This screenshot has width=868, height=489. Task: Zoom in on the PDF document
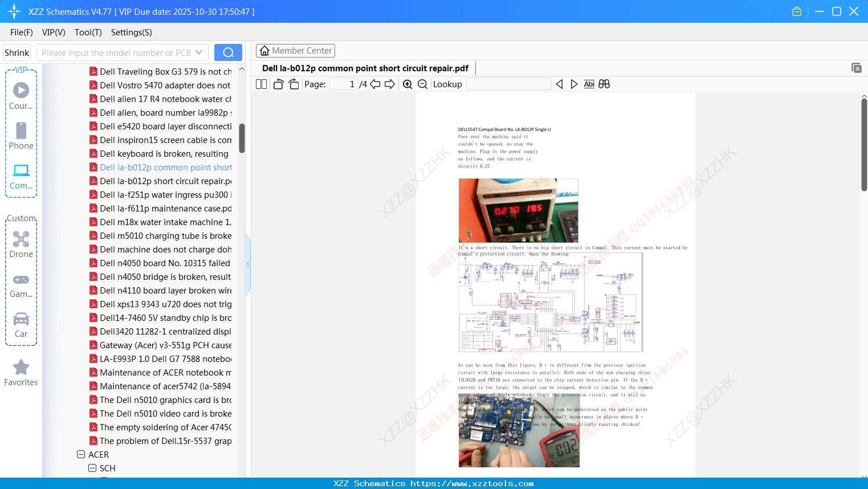pyautogui.click(x=407, y=84)
